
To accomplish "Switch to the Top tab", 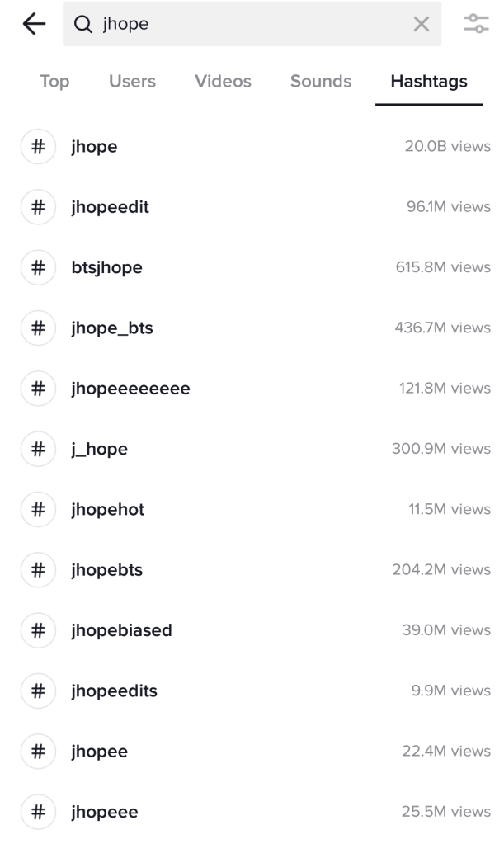I will tap(54, 82).
